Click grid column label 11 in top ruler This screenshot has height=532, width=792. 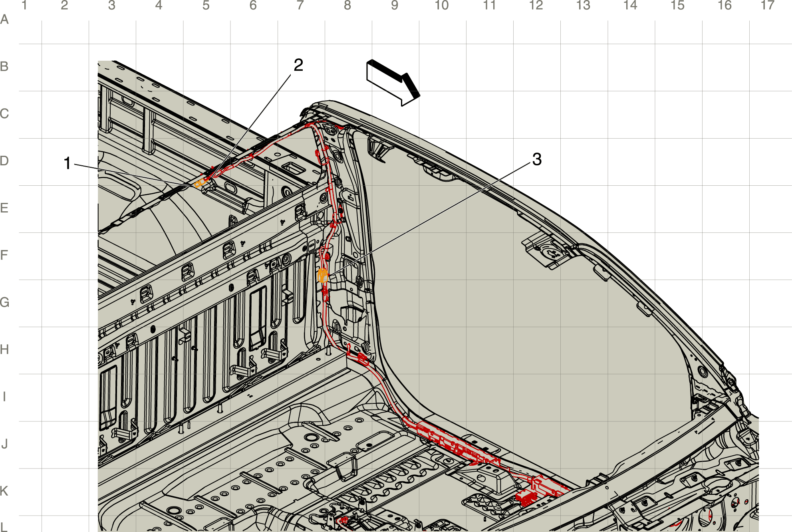click(x=489, y=6)
